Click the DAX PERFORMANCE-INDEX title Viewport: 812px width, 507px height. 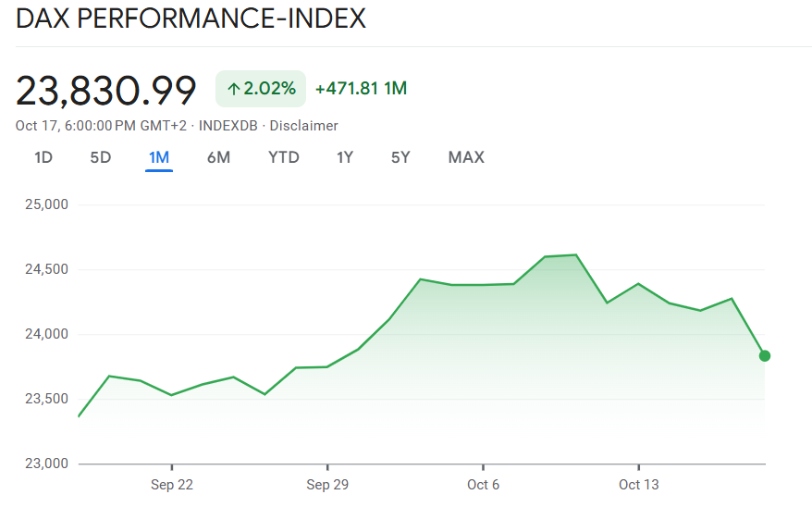(x=191, y=19)
